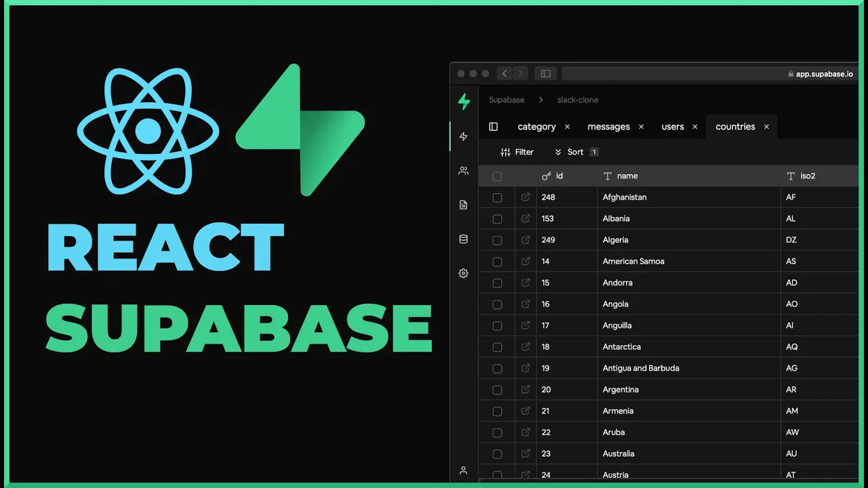Expand the Armenia row
The width and height of the screenshot is (868, 488).
(526, 411)
